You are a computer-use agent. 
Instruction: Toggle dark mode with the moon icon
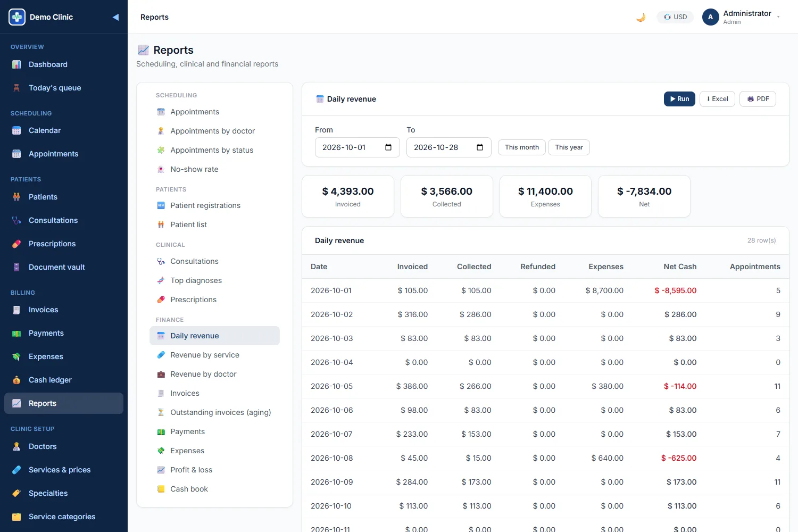point(641,17)
